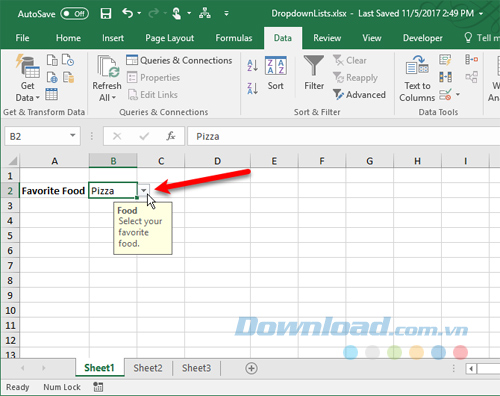The image size is (500, 396).
Task: Click the Remove Duplicates icon
Action: 445,77
